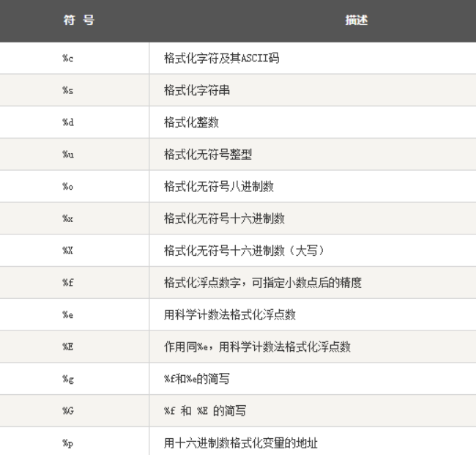476x455 pixels.
Task: Click description 格式化字符及其ASCII码
Action: pyautogui.click(x=222, y=58)
